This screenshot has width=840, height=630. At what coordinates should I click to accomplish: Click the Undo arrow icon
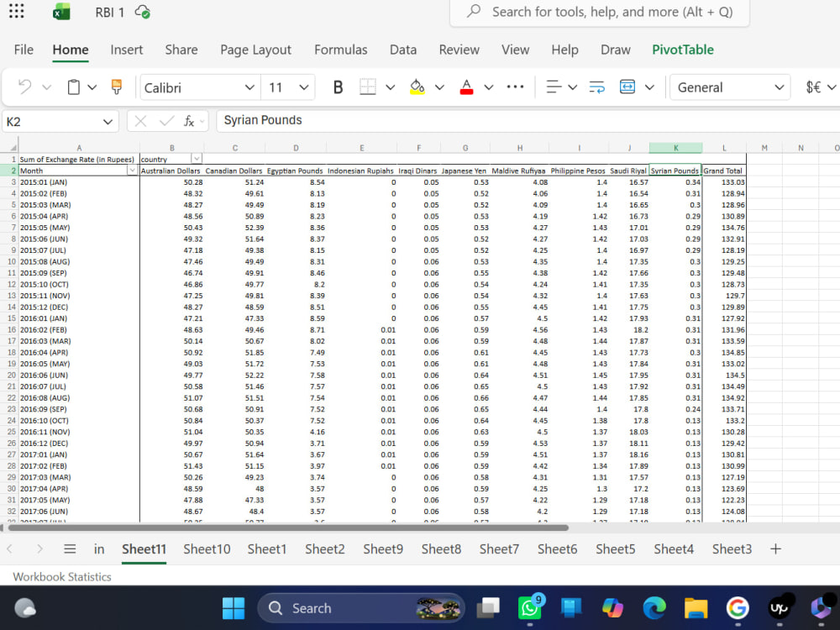pyautogui.click(x=24, y=87)
